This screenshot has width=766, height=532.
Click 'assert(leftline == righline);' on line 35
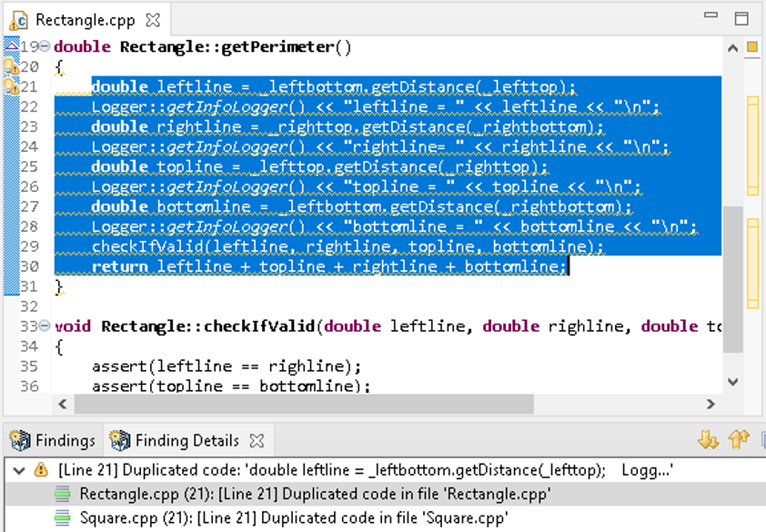click(x=227, y=366)
